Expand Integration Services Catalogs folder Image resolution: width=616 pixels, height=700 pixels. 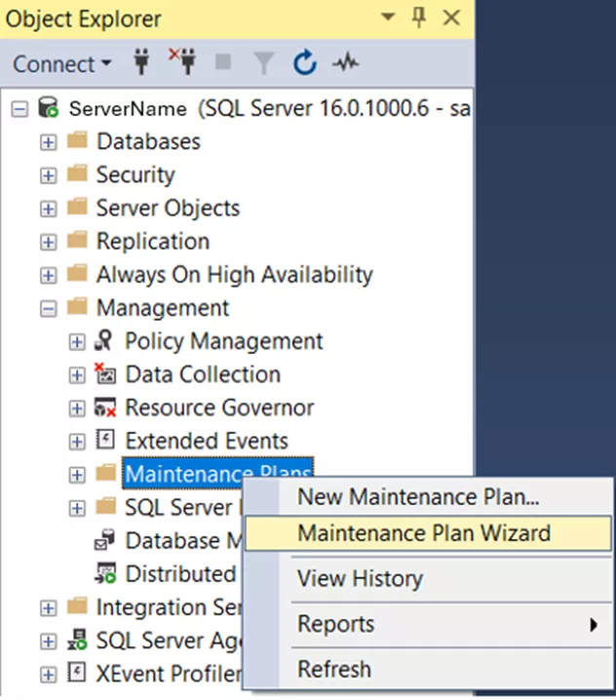48,608
